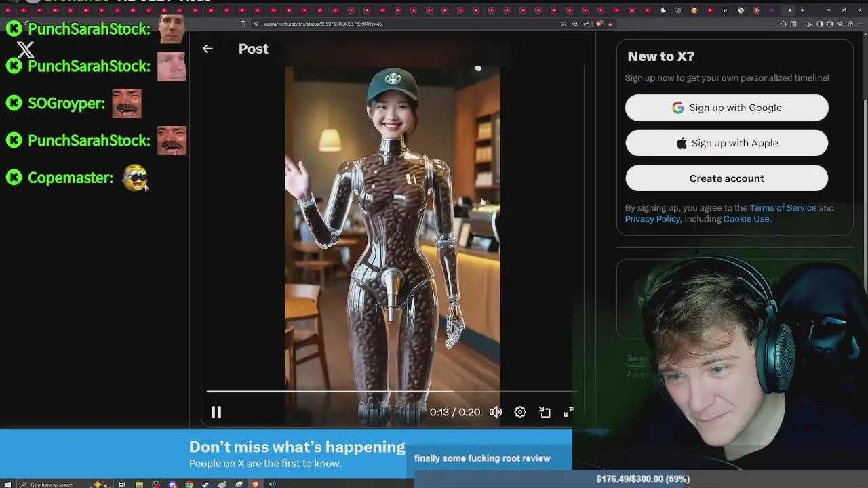
Task: Sign up with Apple
Action: pos(726,143)
